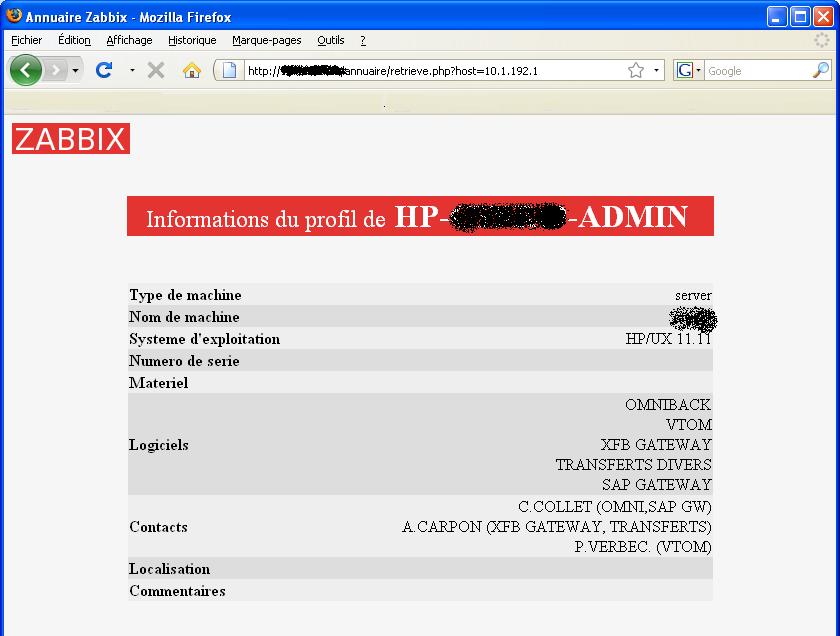Open the Marque-pages menu
The height and width of the screenshot is (636, 840).
267,40
